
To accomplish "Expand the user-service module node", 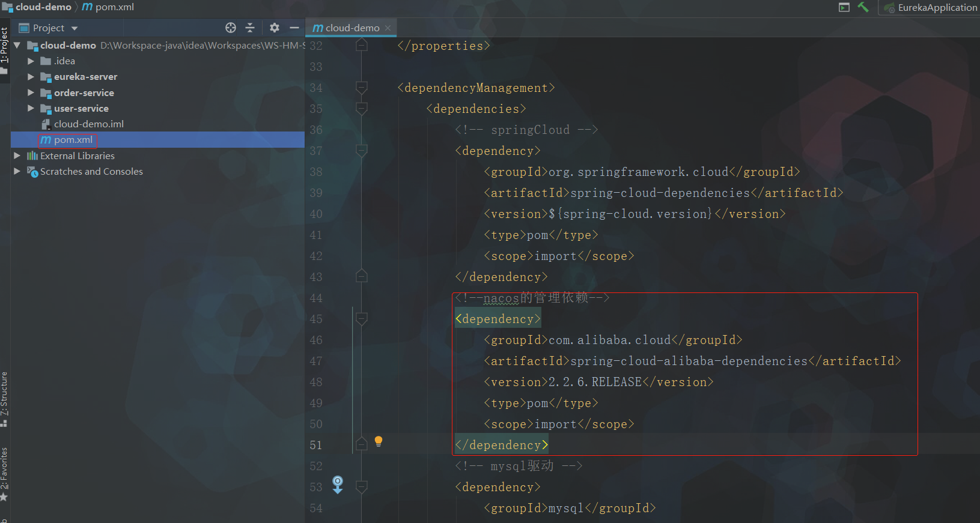I will point(31,108).
